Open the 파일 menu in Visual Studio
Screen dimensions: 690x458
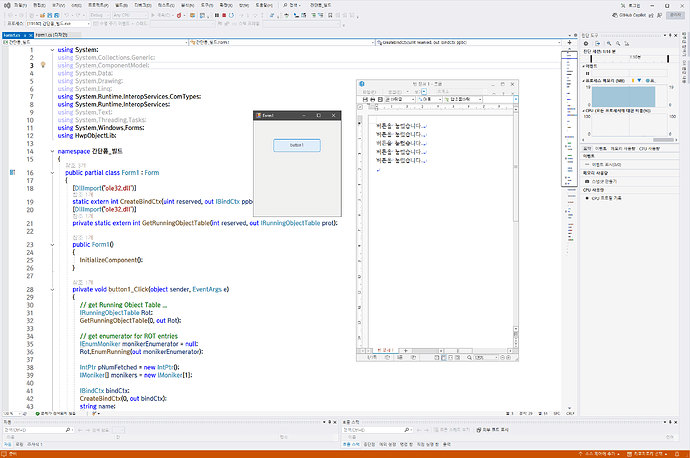click(20, 5)
